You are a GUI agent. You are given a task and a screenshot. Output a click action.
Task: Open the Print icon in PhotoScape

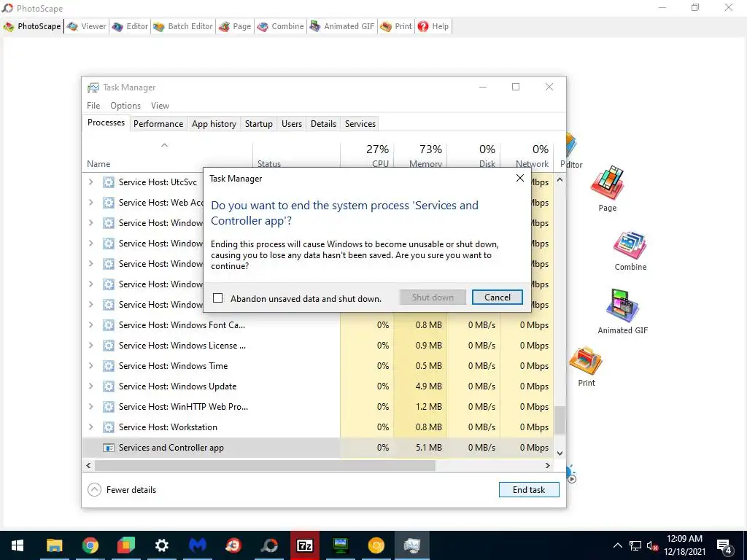tap(587, 367)
